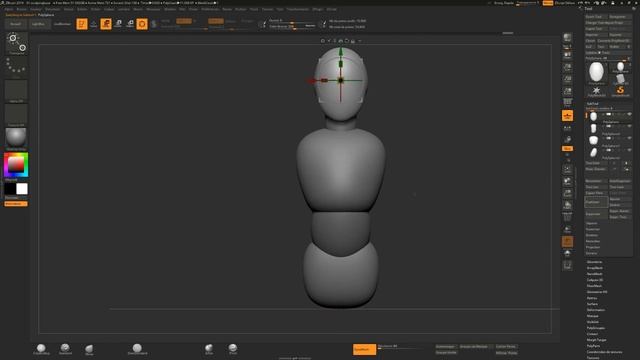Viewport: 640px width, 360px height.
Task: Toggle the orange Zadd button
Action: [216, 21]
